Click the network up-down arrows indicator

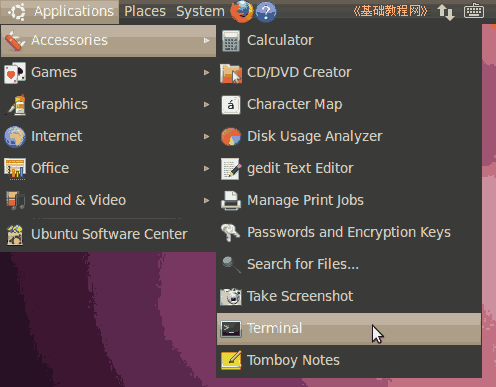[x=446, y=12]
